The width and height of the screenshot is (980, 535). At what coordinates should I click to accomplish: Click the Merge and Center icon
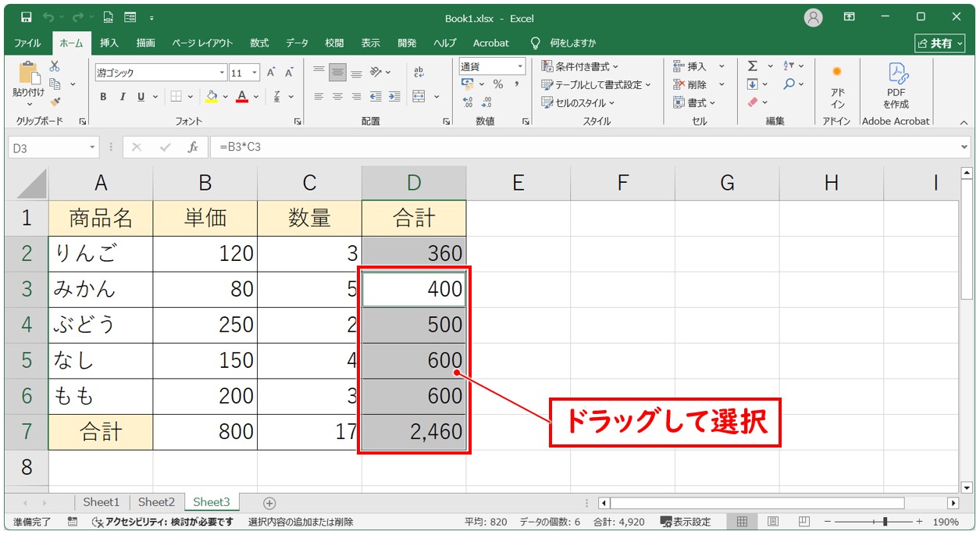[419, 97]
